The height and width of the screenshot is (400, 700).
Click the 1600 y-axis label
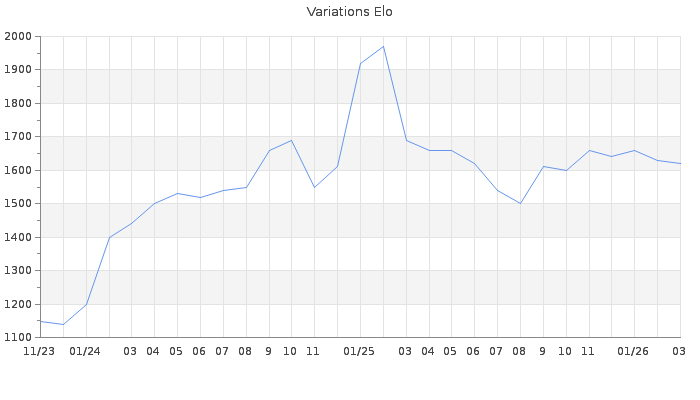(19, 171)
